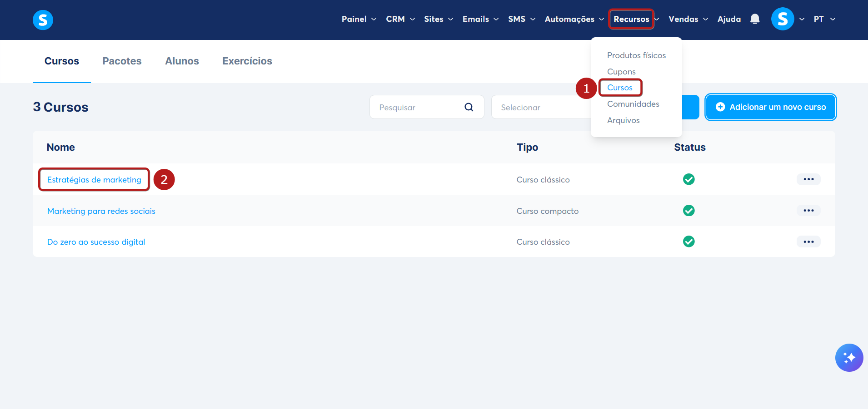Open the PT language selector
The image size is (868, 409).
(824, 19)
